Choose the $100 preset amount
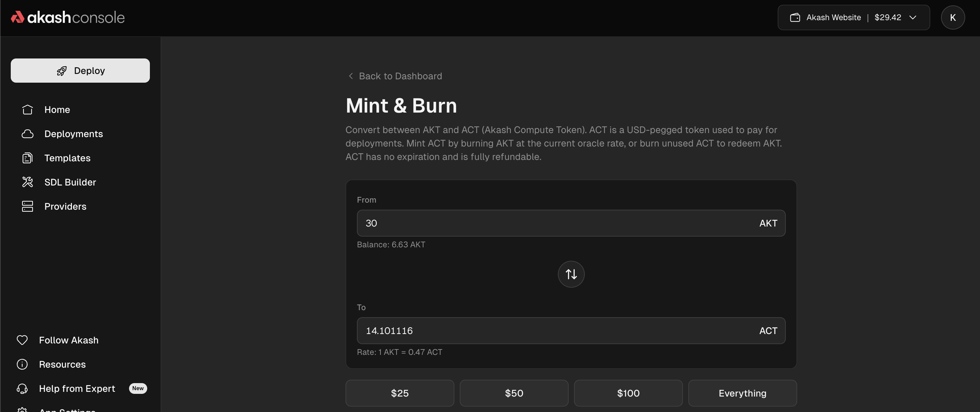Viewport: 980px width, 412px height. 628,393
